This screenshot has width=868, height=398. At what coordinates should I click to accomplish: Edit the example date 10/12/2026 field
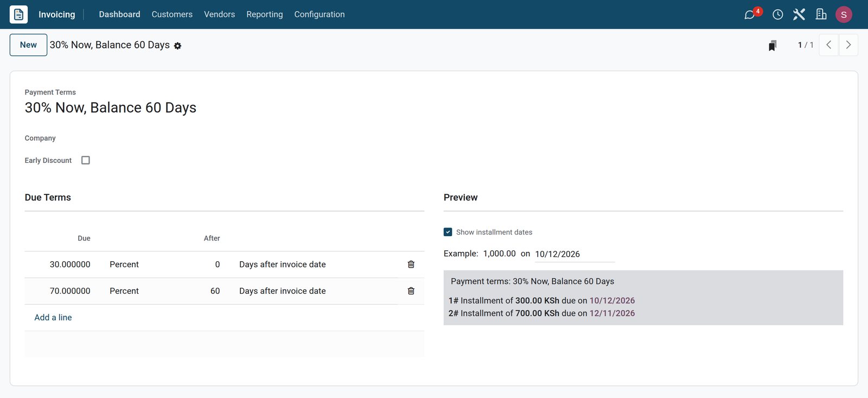click(x=575, y=254)
